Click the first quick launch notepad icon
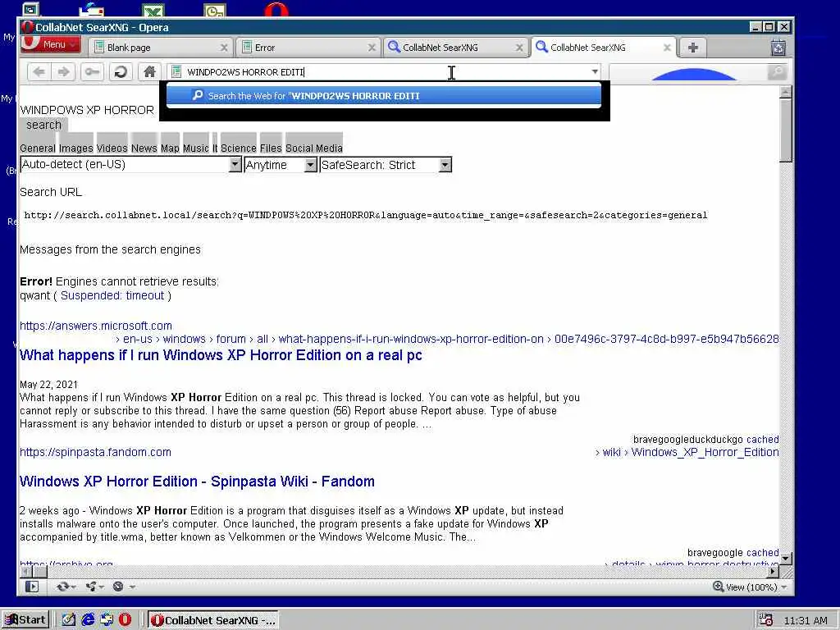The height and width of the screenshot is (630, 840). point(69,620)
